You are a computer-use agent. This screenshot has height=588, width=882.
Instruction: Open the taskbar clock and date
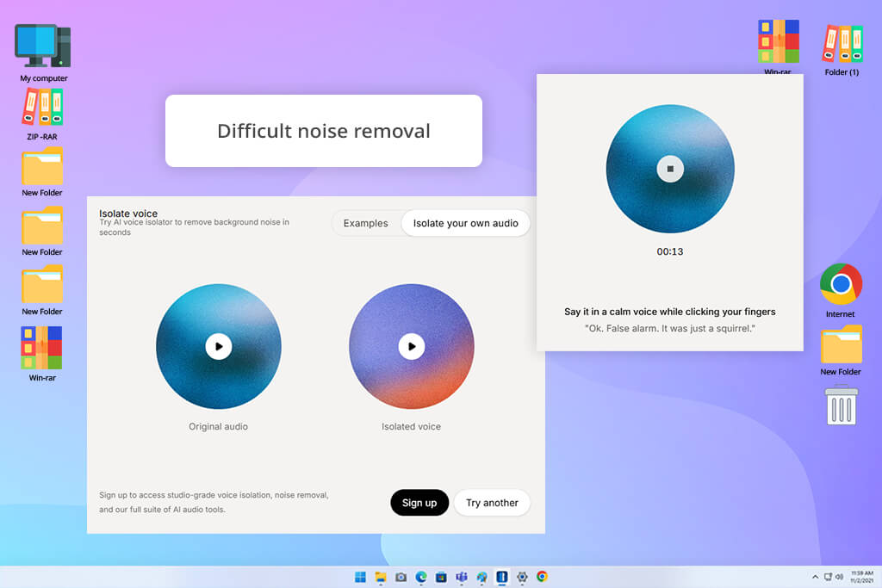[x=861, y=577]
